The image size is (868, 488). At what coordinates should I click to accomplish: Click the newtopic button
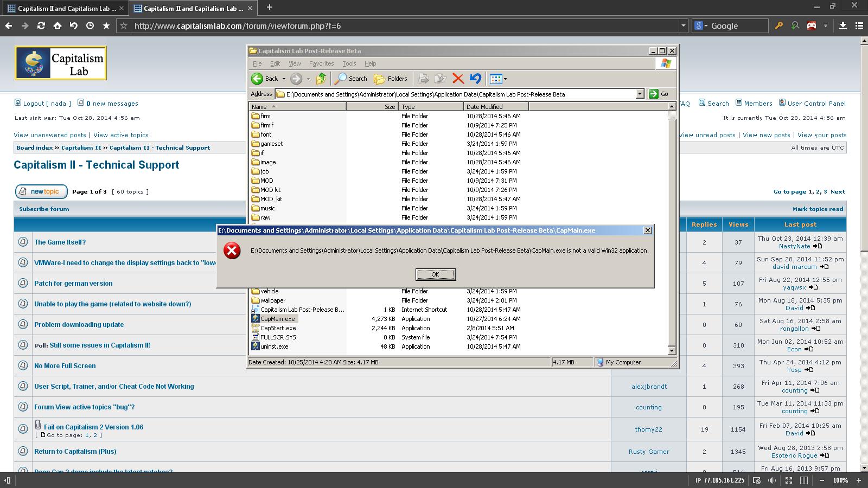coord(41,191)
